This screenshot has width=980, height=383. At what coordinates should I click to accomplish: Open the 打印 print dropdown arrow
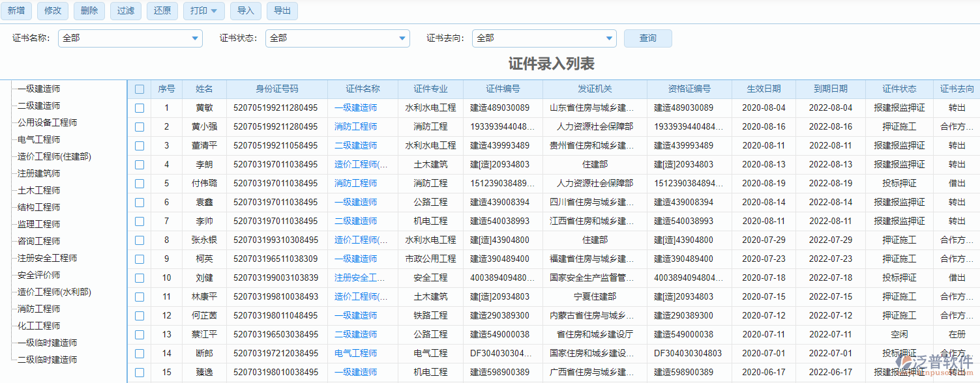coord(215,11)
